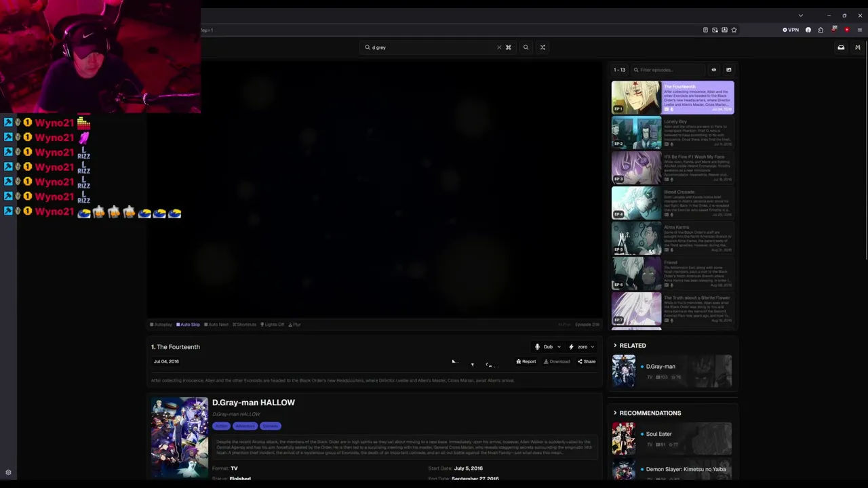The image size is (868, 488).
Task: Open the M profile icon in site header
Action: pos(857,47)
